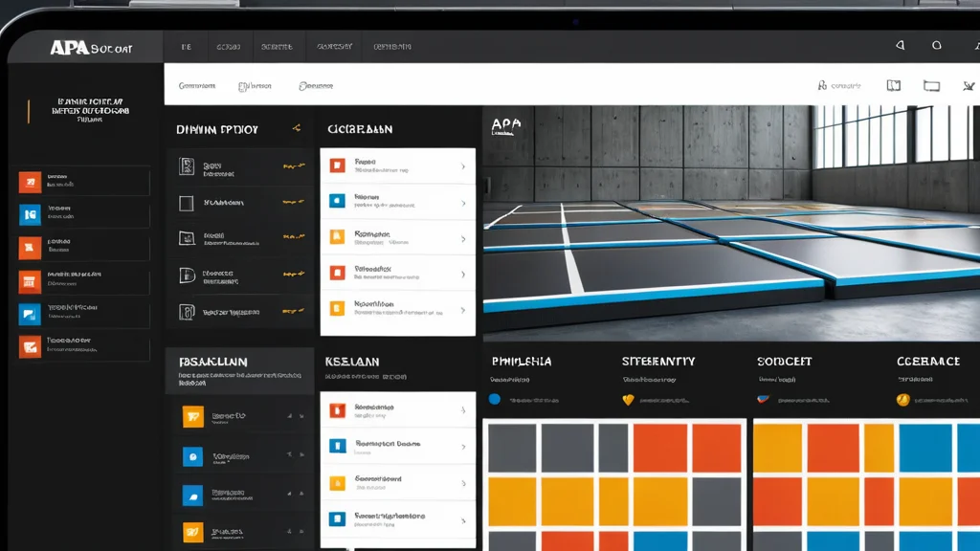Screen dimensions: 980x551
Task: Click the APA logo in the top bar
Action: tap(91, 48)
